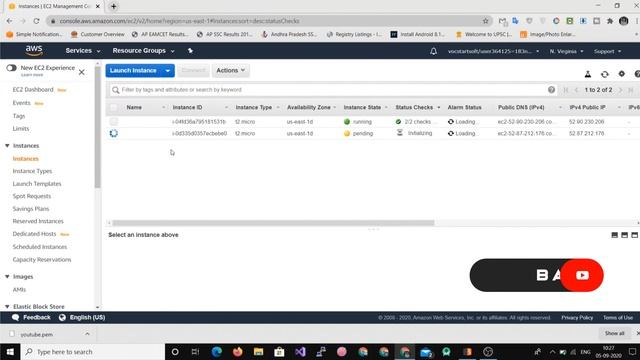Open Microsoft Store from taskbar
Screen dimensions: 640x360
pyautogui.click(x=279, y=351)
